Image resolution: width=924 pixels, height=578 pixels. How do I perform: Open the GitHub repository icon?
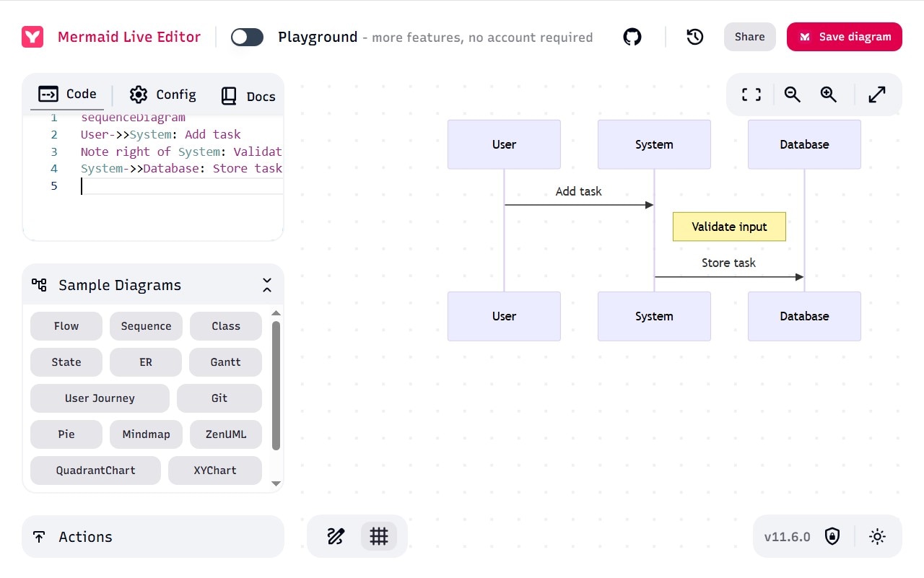pos(632,37)
